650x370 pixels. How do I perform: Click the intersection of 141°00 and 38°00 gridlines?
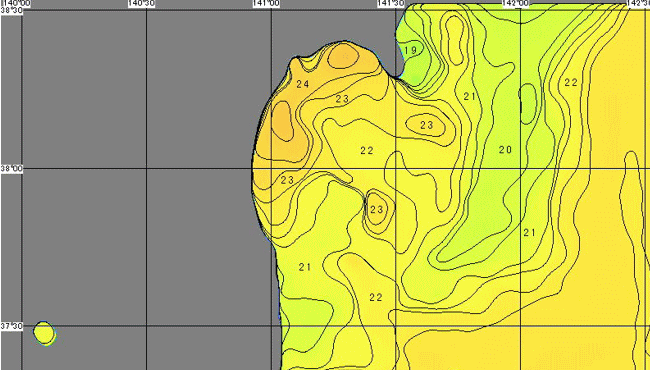[272, 169]
